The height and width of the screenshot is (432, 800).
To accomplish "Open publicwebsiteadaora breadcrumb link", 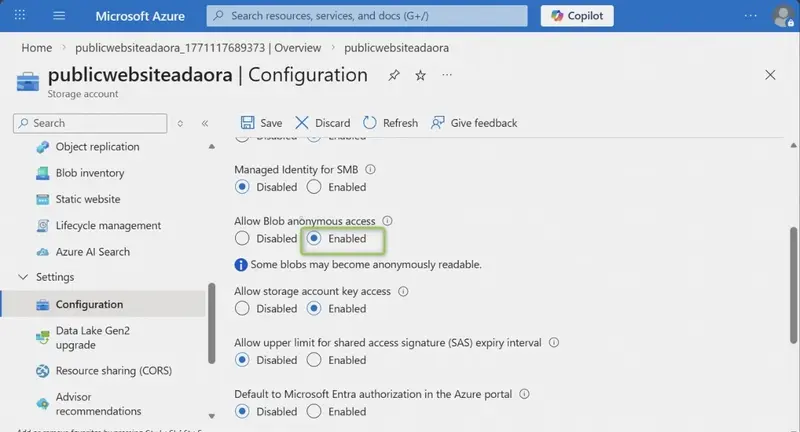I will 396,48.
